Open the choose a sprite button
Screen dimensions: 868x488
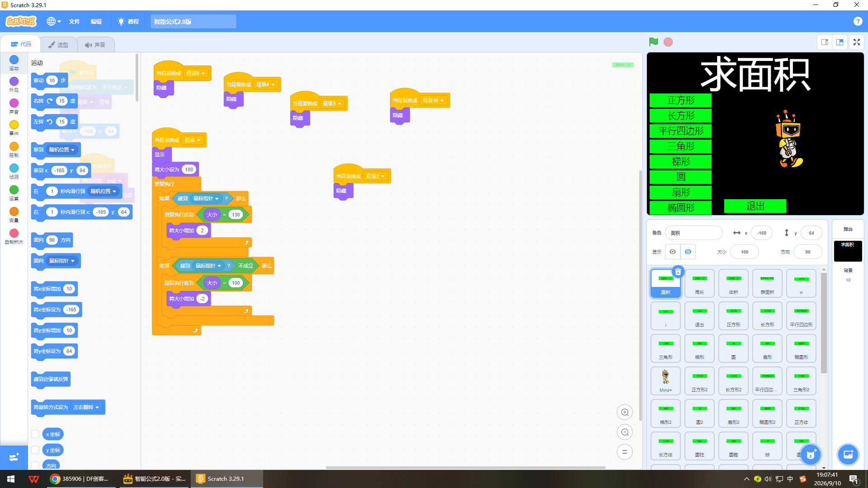tap(811, 455)
